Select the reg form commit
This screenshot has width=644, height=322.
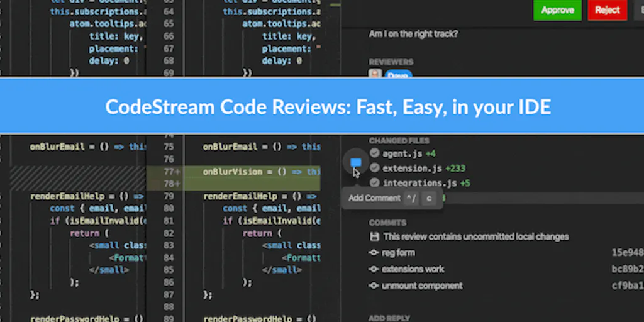398,253
